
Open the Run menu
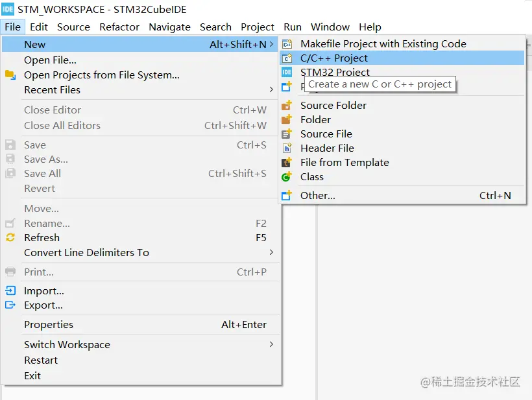point(293,27)
